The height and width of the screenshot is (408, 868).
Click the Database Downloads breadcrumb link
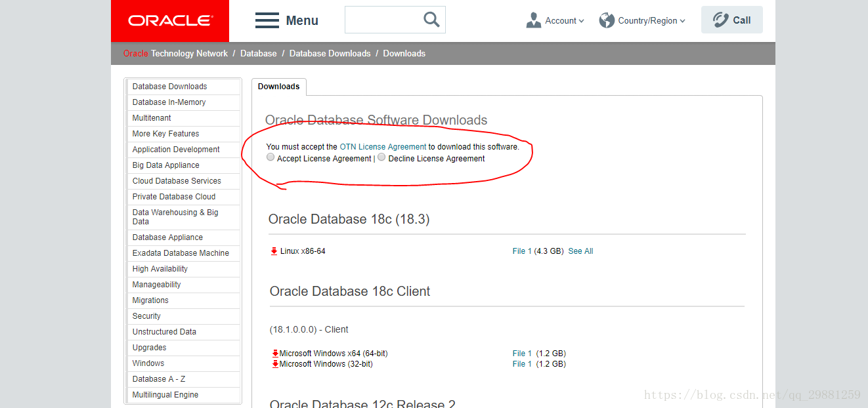(x=330, y=54)
